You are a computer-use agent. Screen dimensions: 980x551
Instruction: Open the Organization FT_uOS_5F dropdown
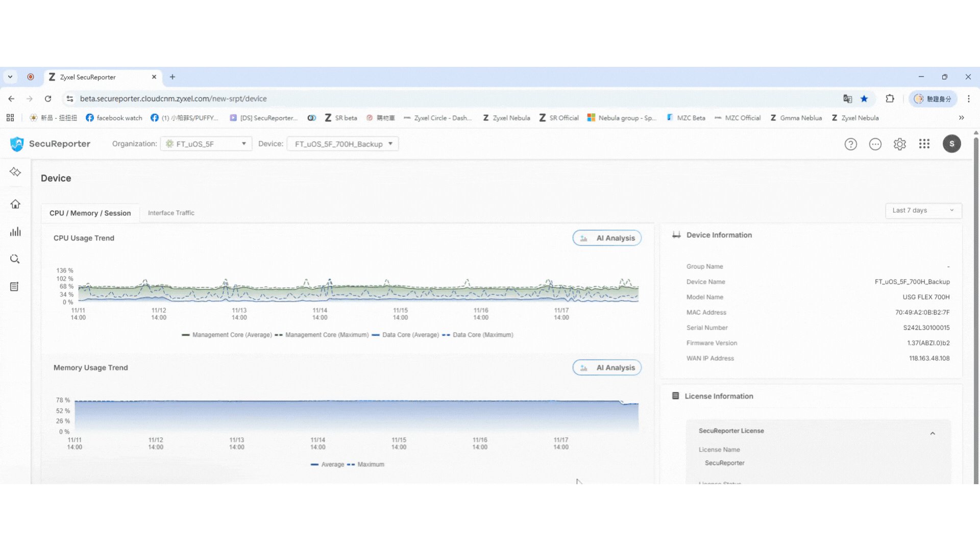pos(206,144)
